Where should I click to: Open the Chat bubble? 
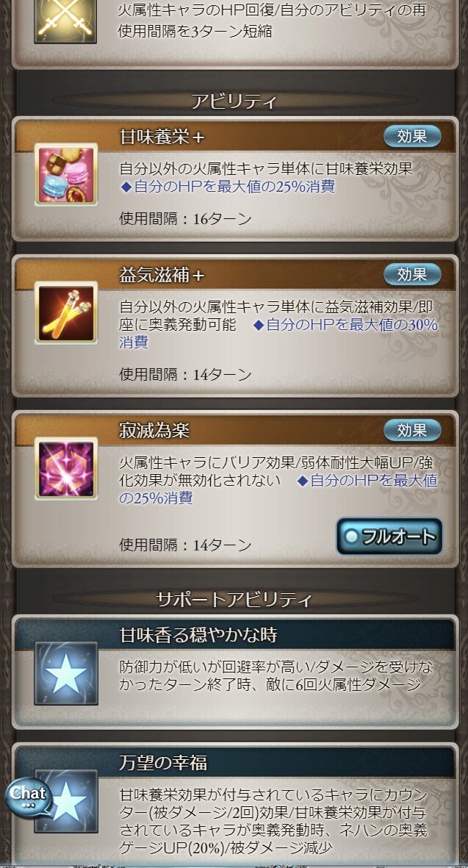coord(28,797)
